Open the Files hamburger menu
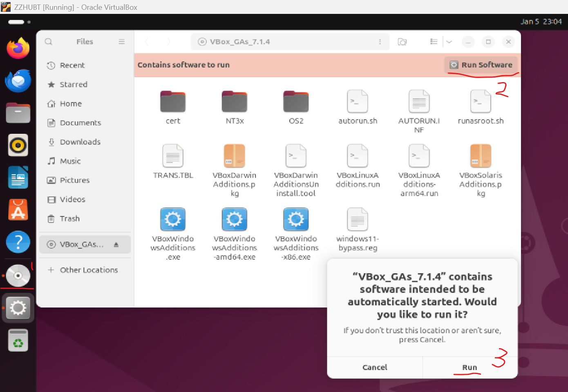This screenshot has height=392, width=568. pyautogui.click(x=121, y=42)
